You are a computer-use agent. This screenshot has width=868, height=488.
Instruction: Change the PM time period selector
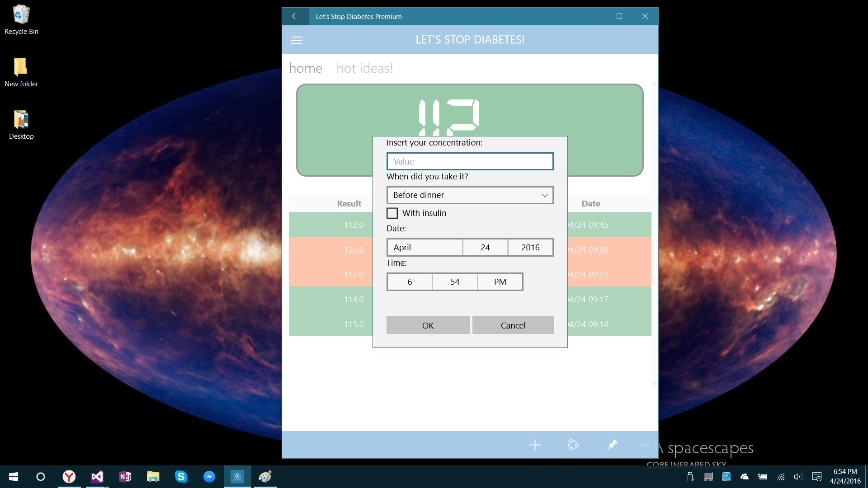tap(500, 282)
